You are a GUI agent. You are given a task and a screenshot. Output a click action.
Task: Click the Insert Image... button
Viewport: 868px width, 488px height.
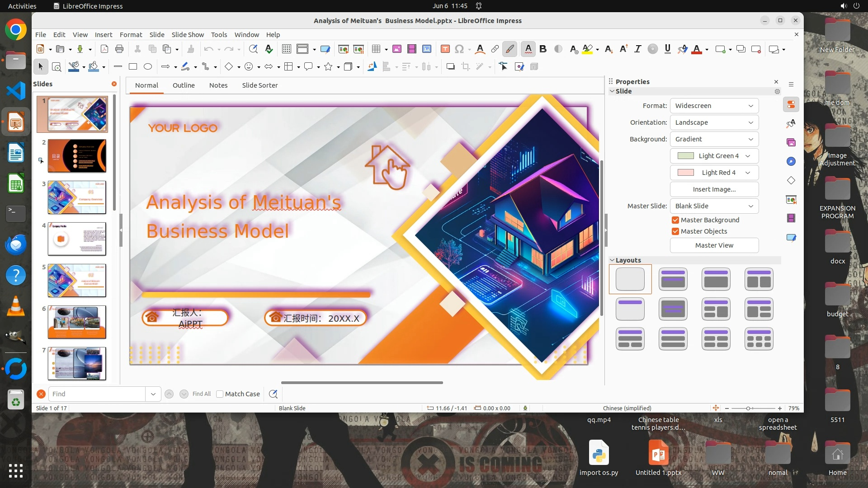tap(714, 189)
